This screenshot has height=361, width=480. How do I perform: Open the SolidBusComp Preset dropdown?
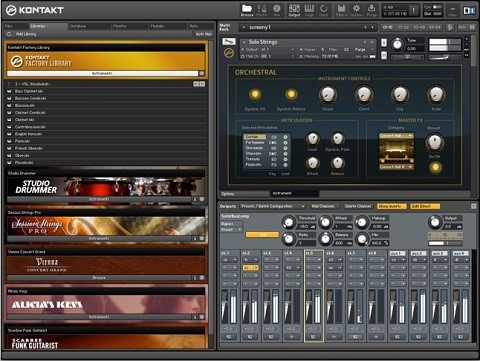(231, 230)
